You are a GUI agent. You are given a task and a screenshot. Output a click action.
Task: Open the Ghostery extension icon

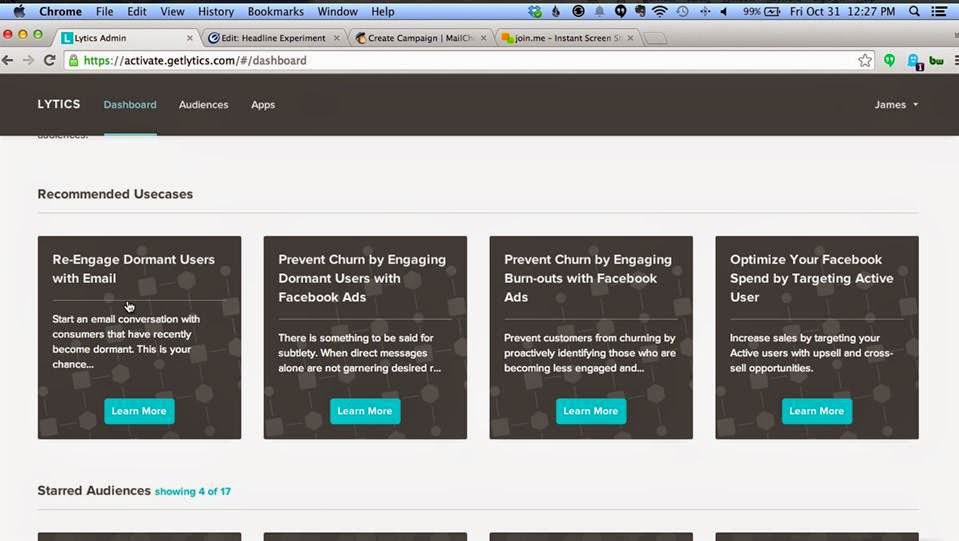coord(914,61)
